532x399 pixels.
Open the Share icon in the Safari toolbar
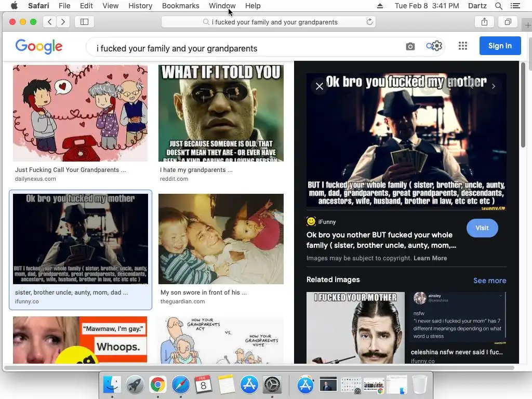485,22
